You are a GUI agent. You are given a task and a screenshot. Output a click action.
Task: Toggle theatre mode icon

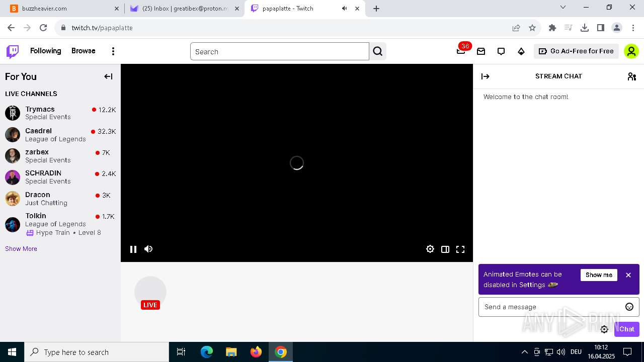[x=445, y=249]
